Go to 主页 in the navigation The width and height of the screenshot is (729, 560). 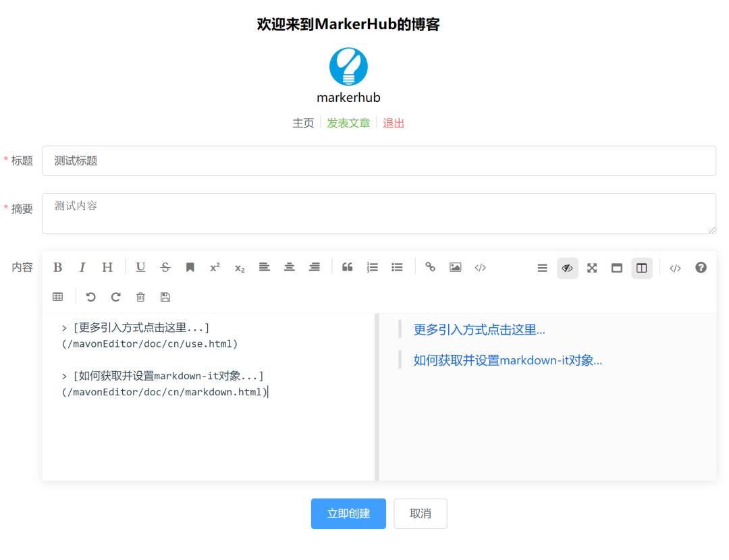coord(303,123)
